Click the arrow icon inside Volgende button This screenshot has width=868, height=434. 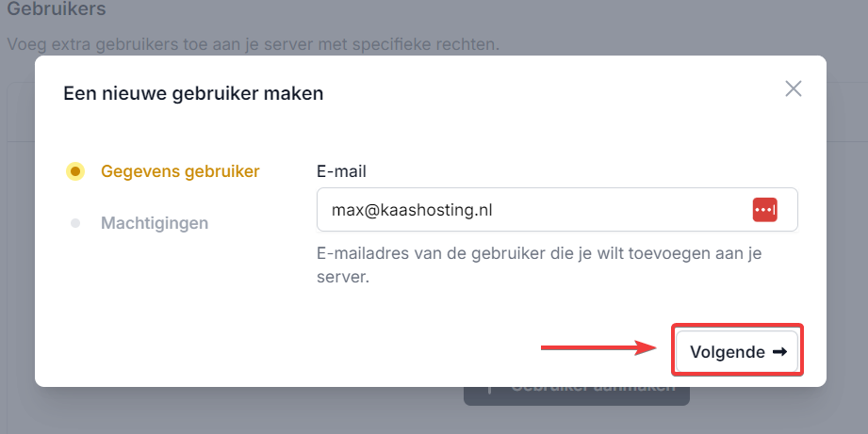pos(779,352)
